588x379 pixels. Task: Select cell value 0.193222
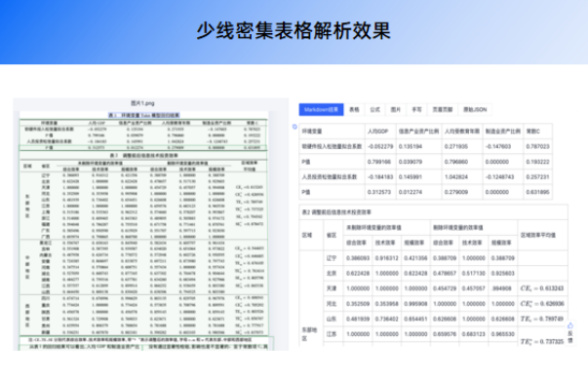[537, 162]
